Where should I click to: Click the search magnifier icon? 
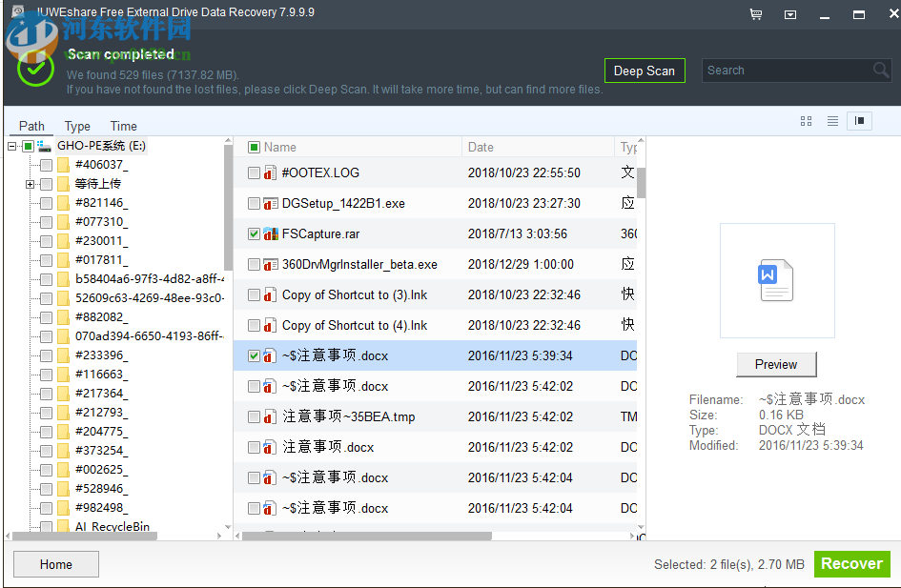pyautogui.click(x=882, y=70)
